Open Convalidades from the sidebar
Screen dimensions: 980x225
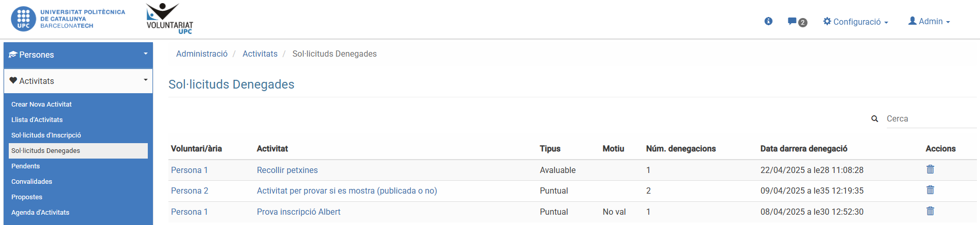[x=32, y=182]
